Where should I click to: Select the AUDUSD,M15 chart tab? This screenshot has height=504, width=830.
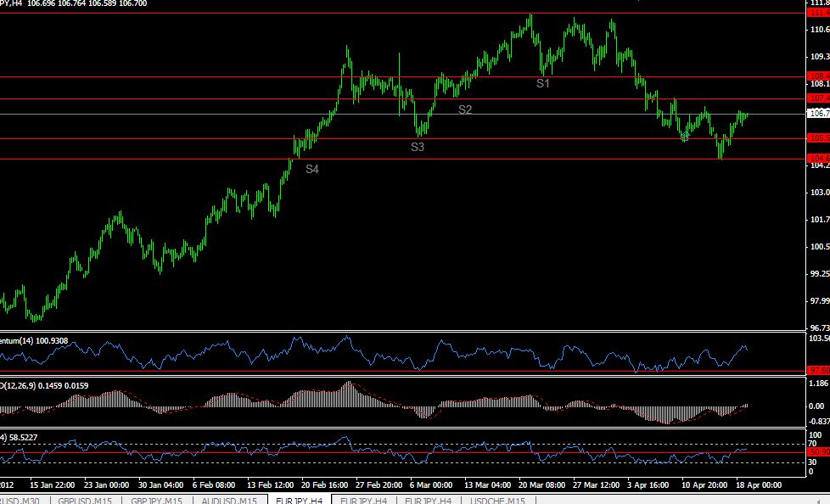(229, 500)
